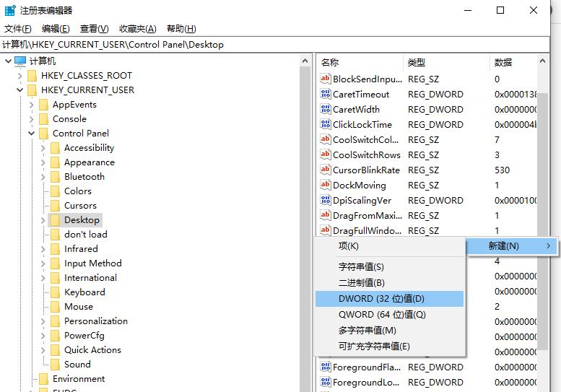Click the HKEY_CLASSES_ROOT folder icon
The image size is (561, 392).
(32, 76)
